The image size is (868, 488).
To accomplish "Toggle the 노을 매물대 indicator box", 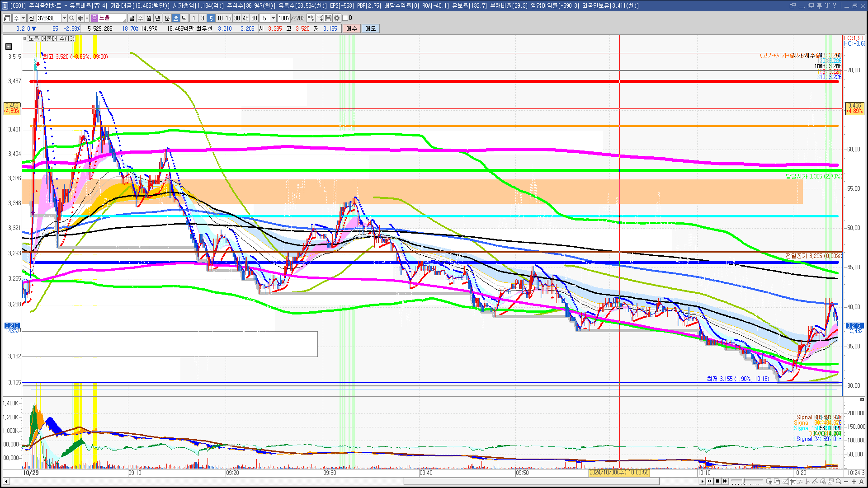I will pyautogui.click(x=25, y=38).
